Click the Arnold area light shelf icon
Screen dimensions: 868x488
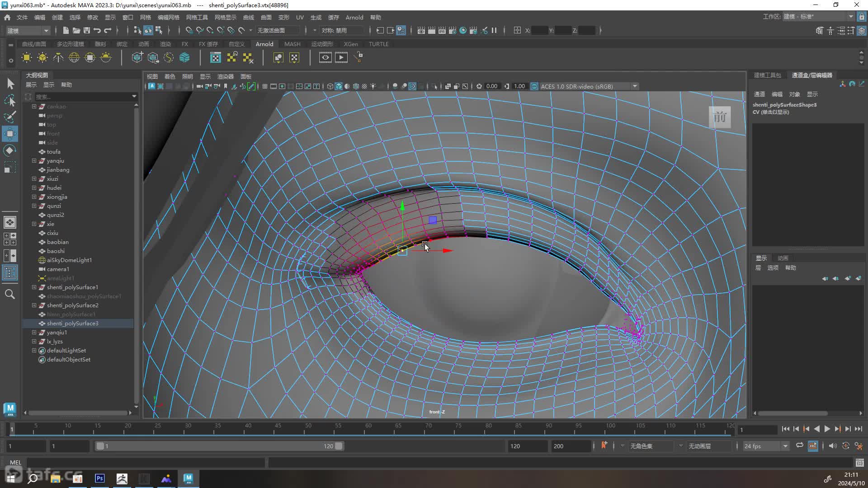pyautogui.click(x=27, y=57)
